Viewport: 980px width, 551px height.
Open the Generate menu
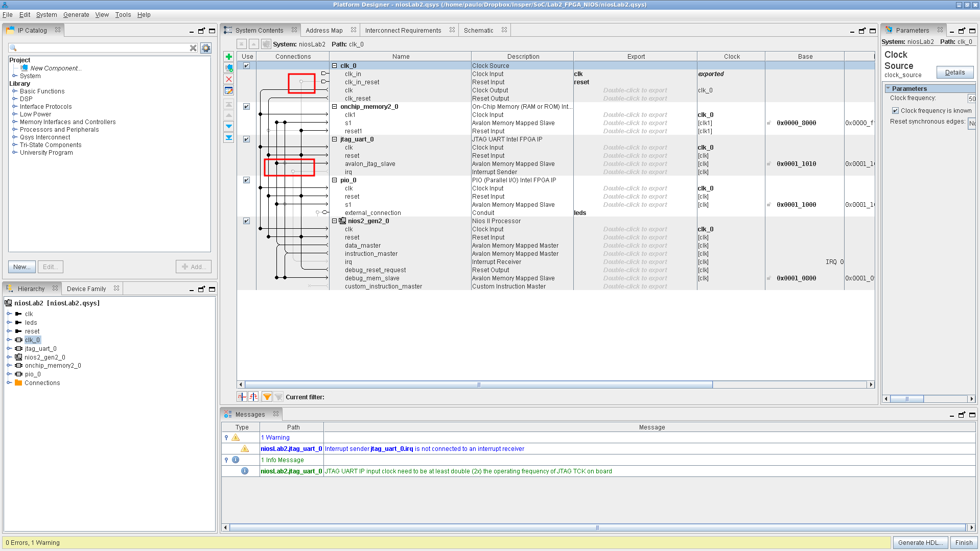pos(76,15)
